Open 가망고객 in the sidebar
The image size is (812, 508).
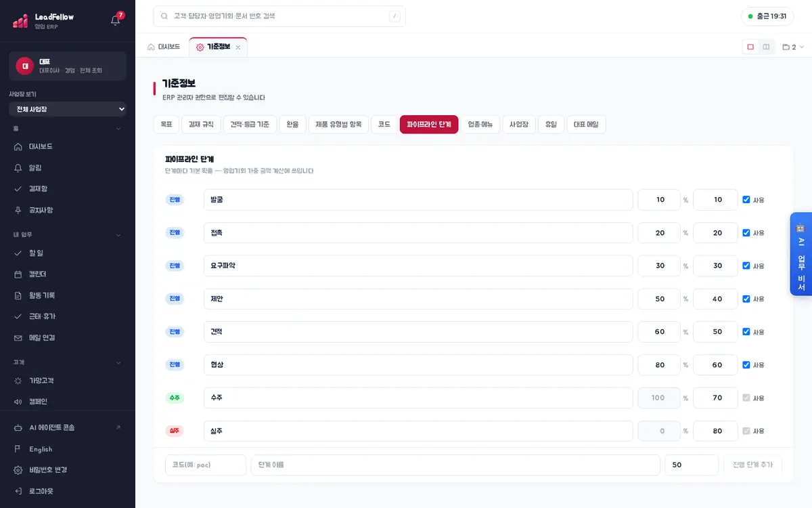[68, 381]
